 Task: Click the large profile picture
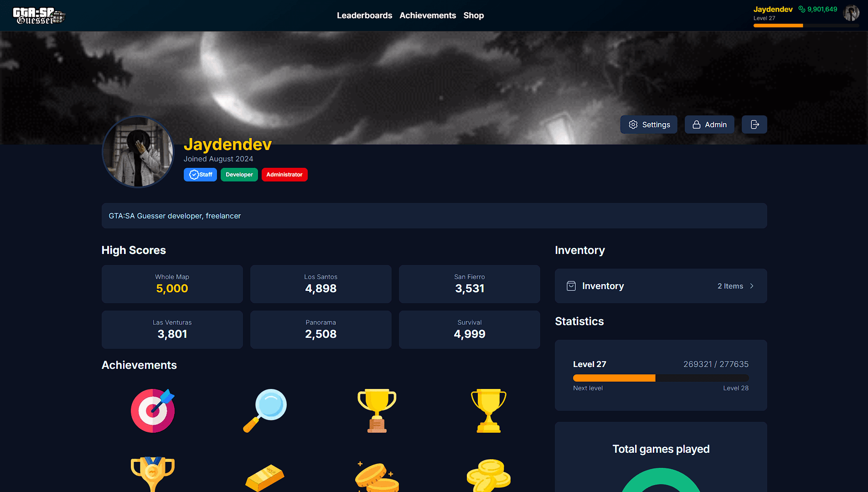click(x=138, y=152)
